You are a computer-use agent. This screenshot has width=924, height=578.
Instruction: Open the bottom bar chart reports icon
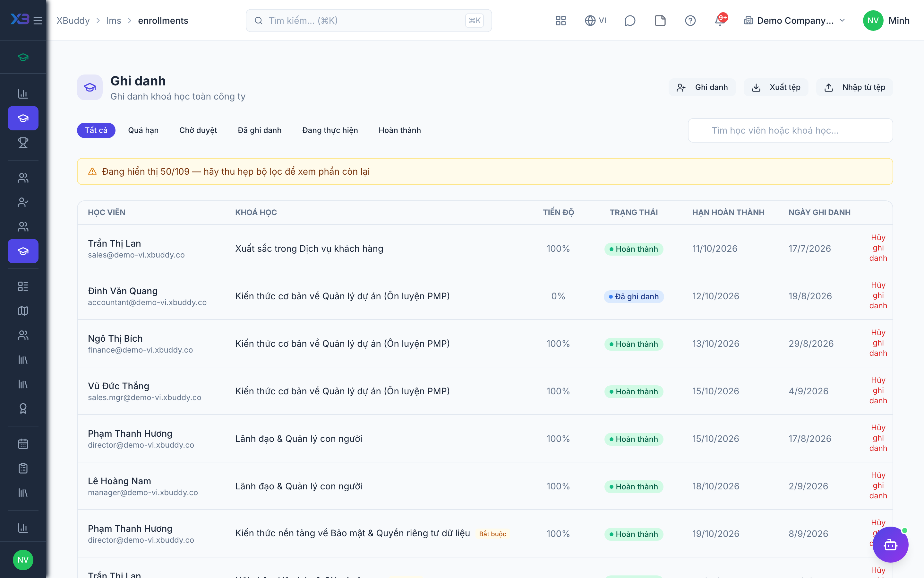coord(23,528)
